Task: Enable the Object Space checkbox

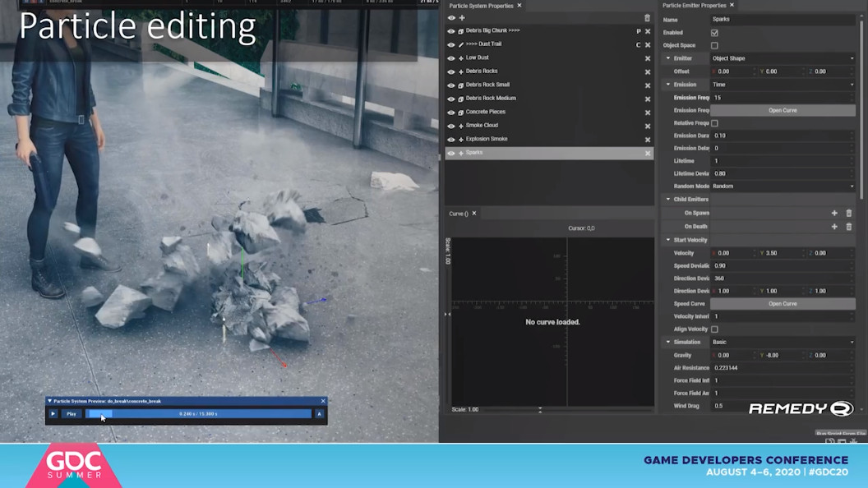Action: click(x=714, y=46)
